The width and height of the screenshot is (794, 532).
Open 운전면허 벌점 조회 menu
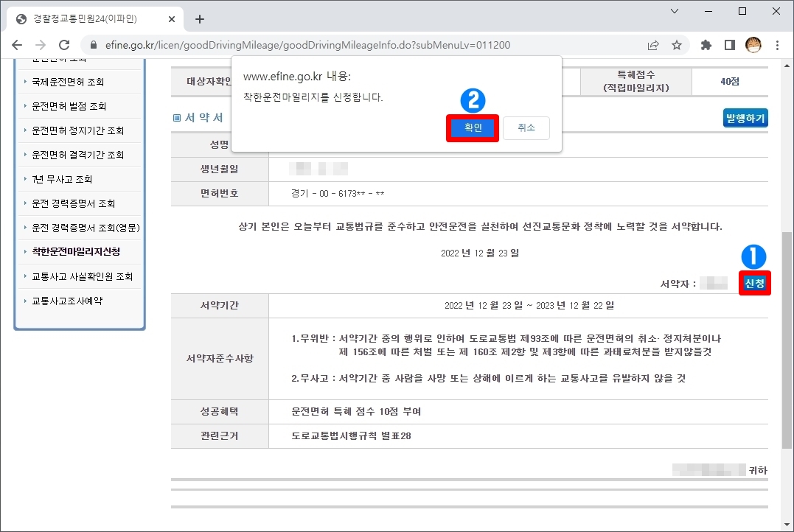pos(69,106)
